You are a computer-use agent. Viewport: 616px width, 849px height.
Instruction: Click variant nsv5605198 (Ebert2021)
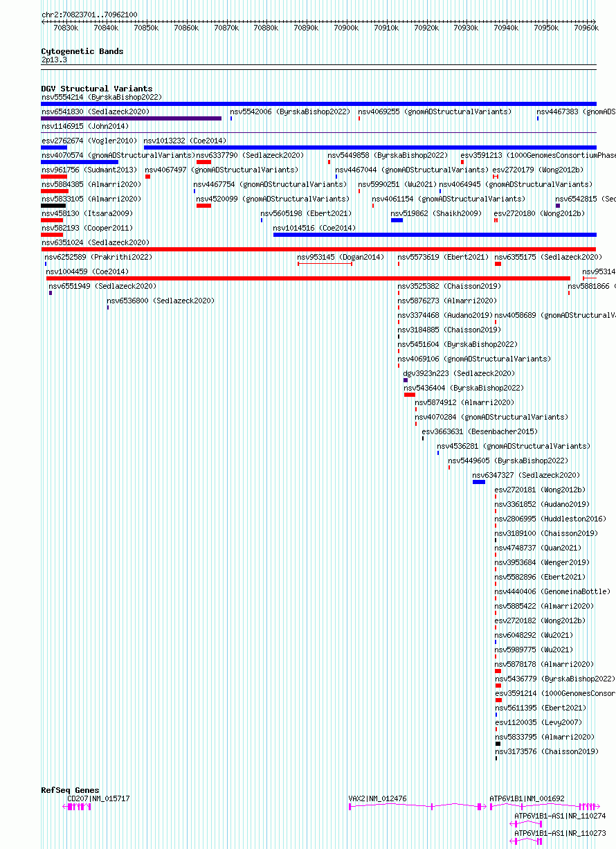click(x=306, y=214)
